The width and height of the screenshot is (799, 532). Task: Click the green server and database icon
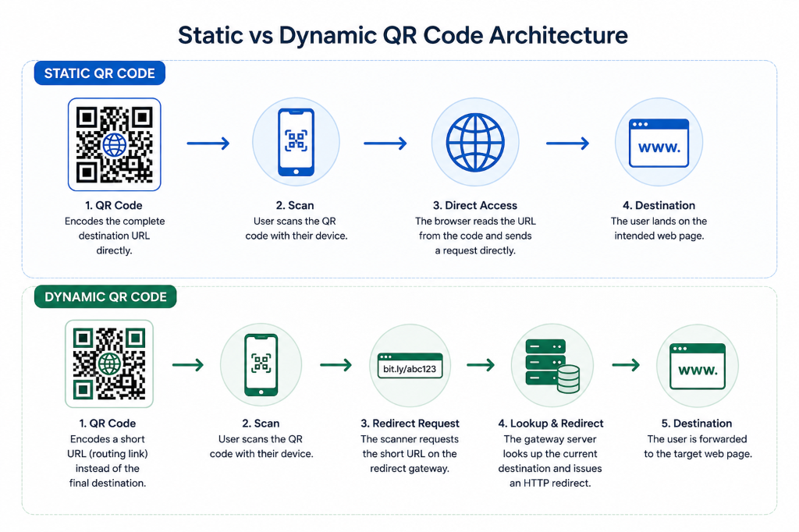(552, 365)
